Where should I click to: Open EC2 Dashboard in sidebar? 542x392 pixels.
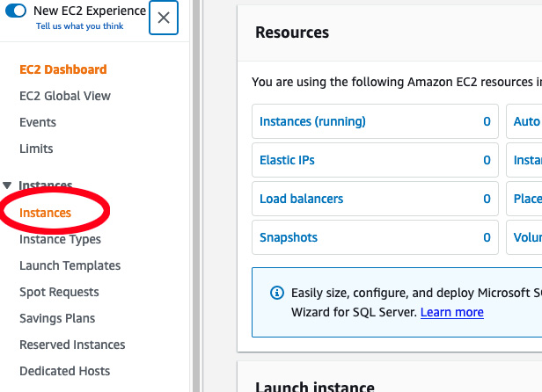[62, 69]
